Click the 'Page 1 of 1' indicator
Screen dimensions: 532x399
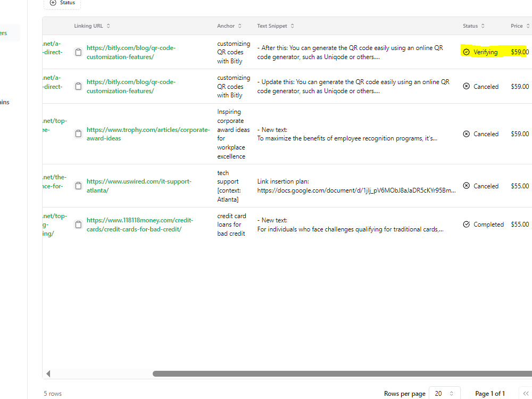point(490,393)
